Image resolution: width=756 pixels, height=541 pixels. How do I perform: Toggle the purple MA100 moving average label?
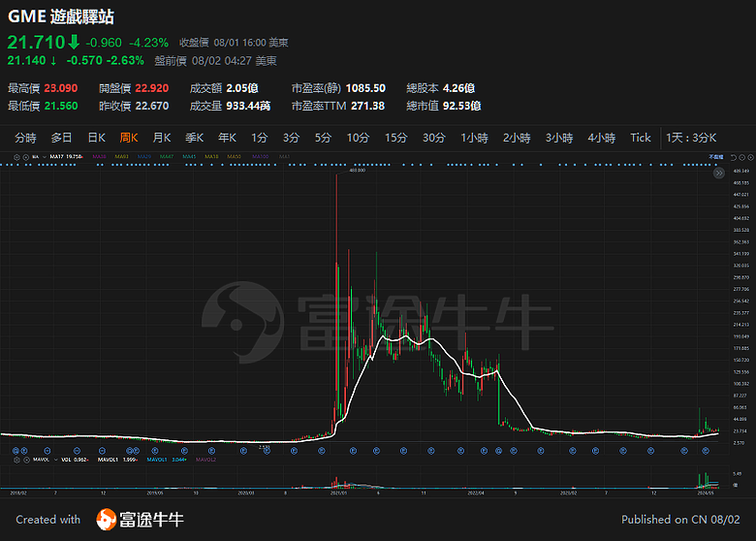[261, 157]
